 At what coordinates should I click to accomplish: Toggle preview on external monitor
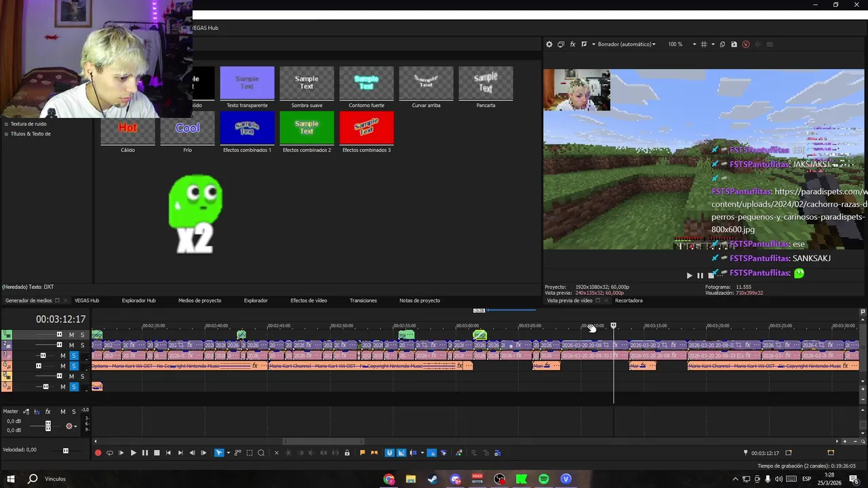pos(561,44)
